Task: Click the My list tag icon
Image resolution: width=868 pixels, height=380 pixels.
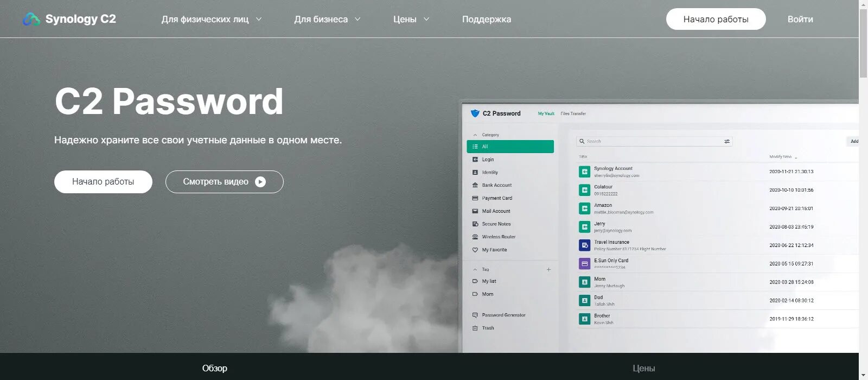Action: tap(475, 281)
